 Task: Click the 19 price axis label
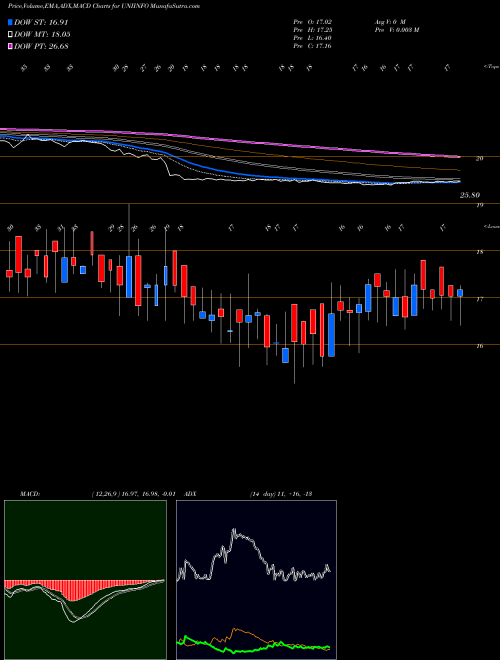pyautogui.click(x=479, y=205)
